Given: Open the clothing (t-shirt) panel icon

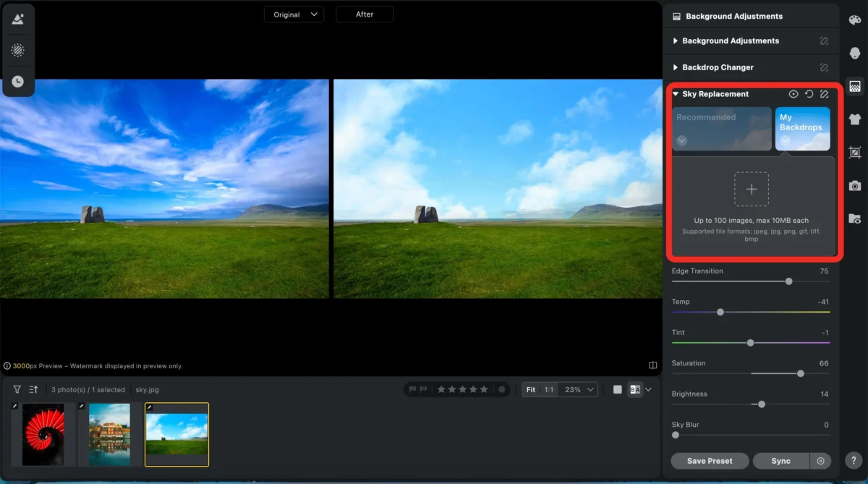Looking at the screenshot, I should (855, 119).
